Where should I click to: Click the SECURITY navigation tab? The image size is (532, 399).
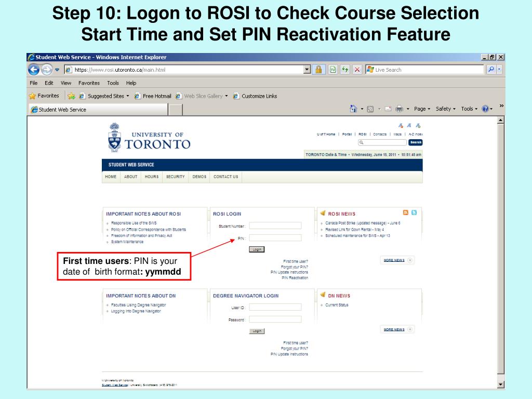[x=176, y=177]
